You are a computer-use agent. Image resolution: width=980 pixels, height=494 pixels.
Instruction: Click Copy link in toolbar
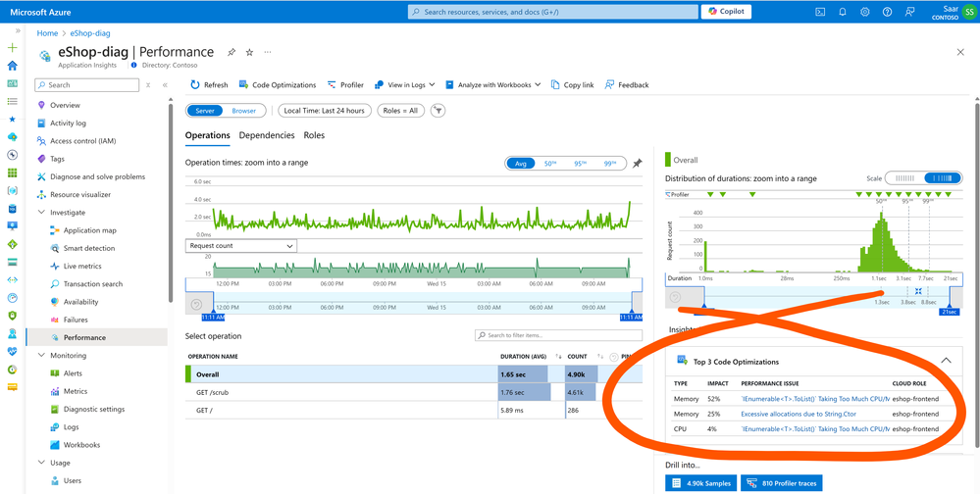point(573,85)
